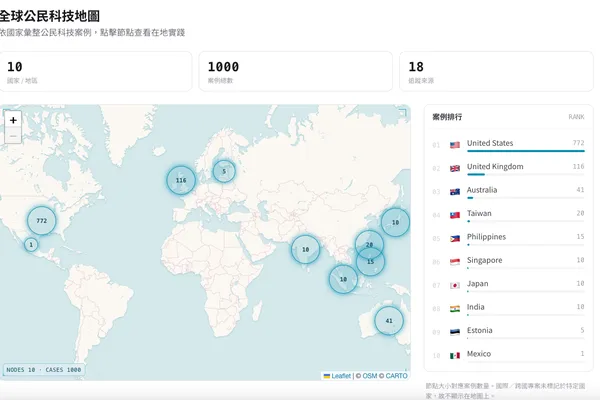
Task: Click the 18 sources stat card
Action: click(x=496, y=72)
